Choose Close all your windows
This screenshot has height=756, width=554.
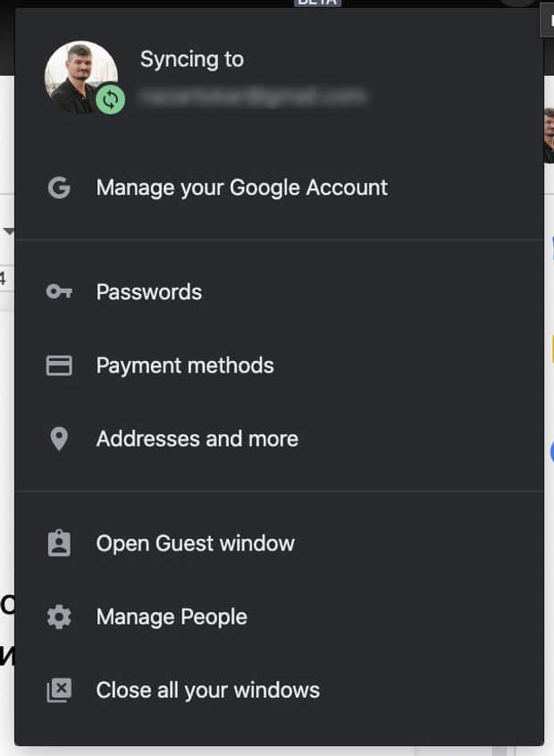click(x=208, y=690)
